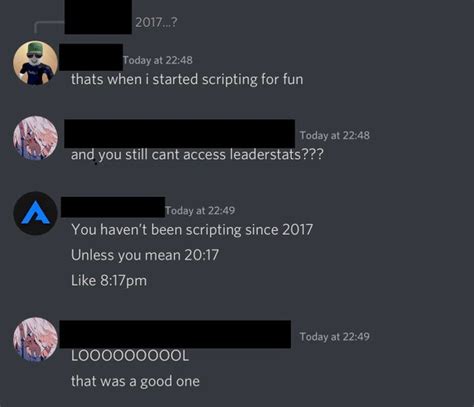Click the timestamp on the blue A user's message

[x=200, y=210]
